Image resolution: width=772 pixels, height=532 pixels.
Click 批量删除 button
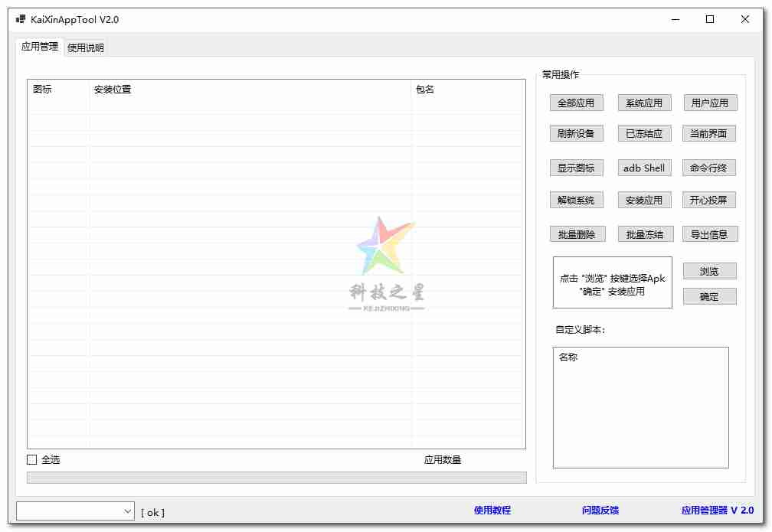[x=576, y=234]
